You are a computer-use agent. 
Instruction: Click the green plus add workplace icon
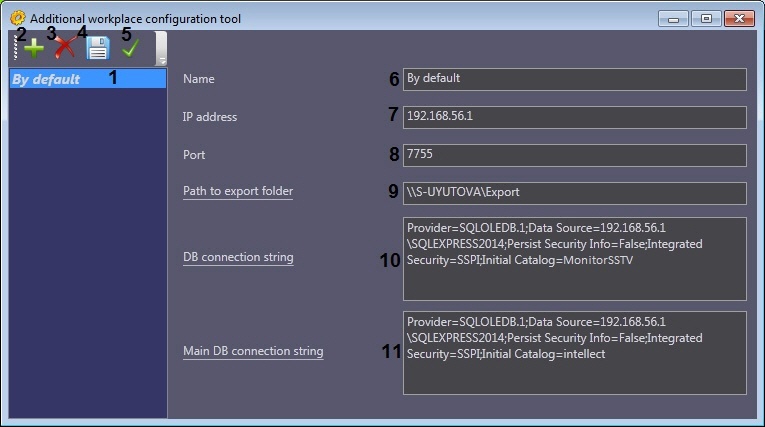(x=34, y=49)
